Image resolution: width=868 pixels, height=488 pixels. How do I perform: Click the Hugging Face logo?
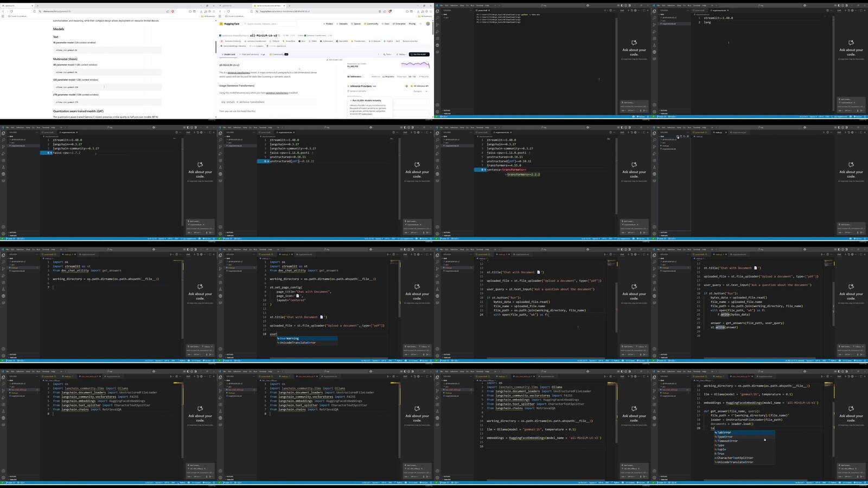[x=230, y=24]
